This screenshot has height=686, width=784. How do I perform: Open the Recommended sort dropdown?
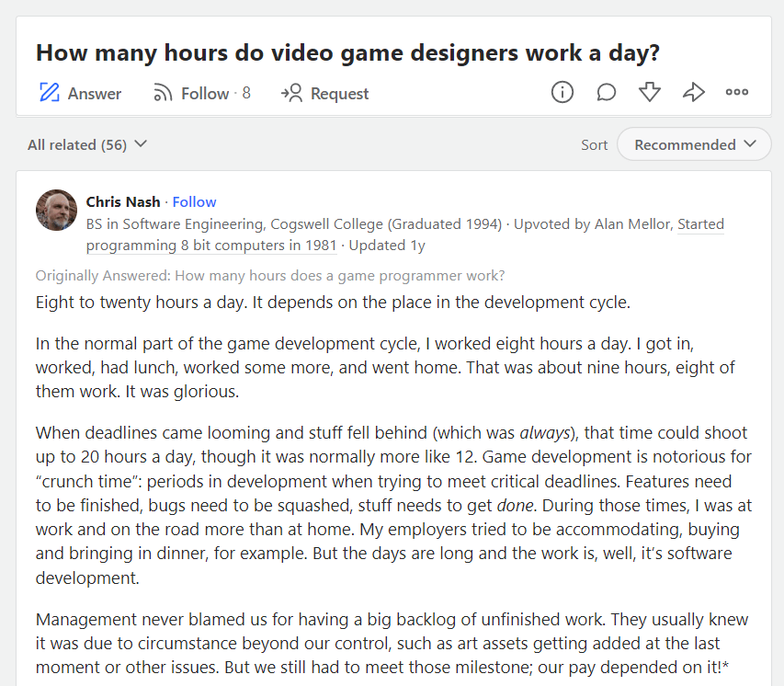click(694, 144)
